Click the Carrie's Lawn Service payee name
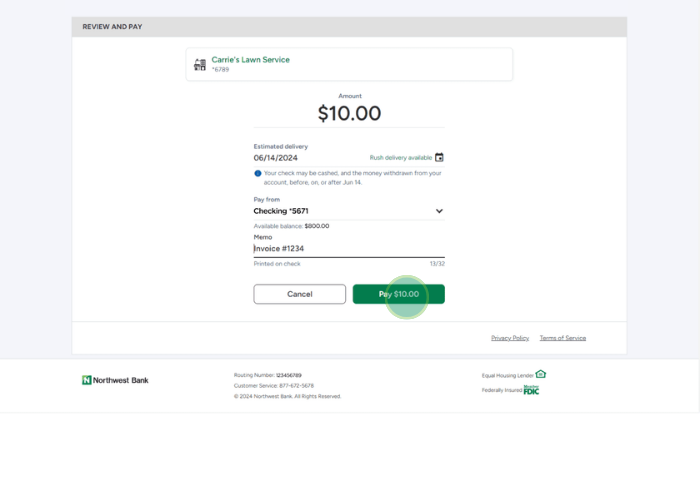The image size is (700, 486). (250, 59)
